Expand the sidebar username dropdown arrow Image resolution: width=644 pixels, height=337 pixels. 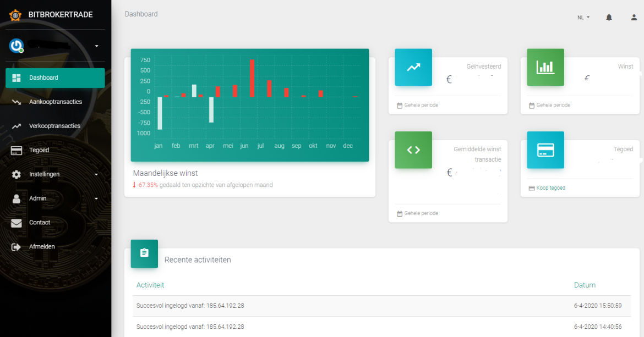[x=97, y=46]
